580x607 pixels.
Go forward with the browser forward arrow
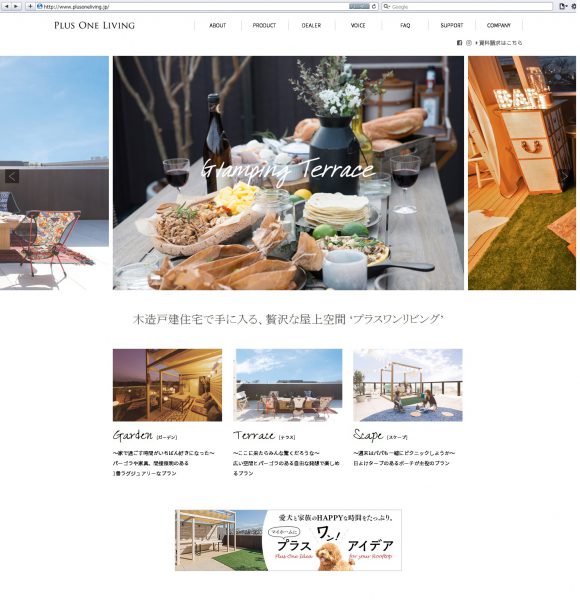tap(16, 7)
